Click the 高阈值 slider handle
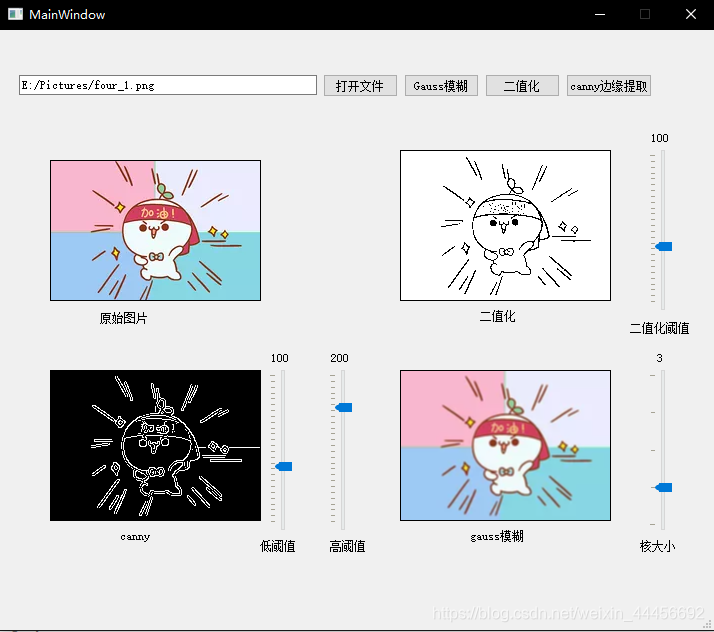 coord(344,407)
